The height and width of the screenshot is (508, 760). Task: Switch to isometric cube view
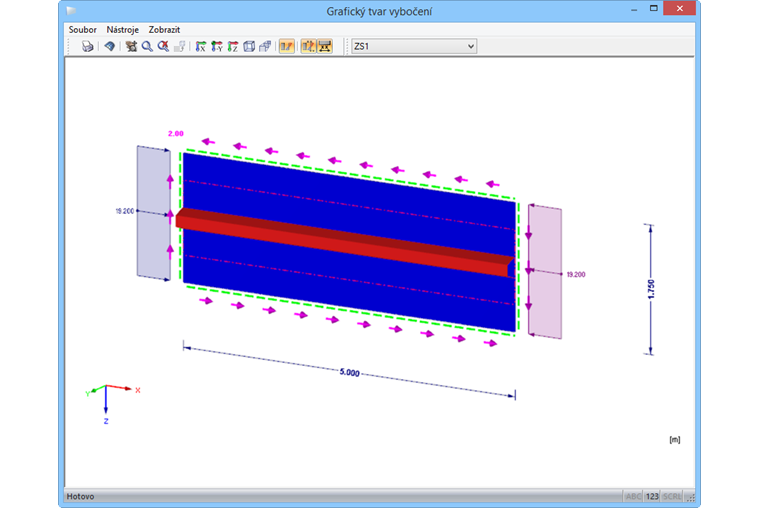point(249,47)
